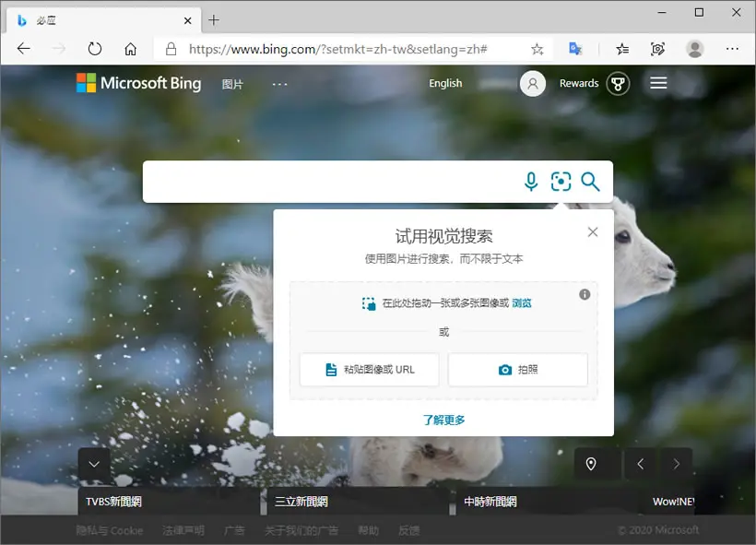Click the magnifying glass search icon
Image resolution: width=756 pixels, height=545 pixels.
coord(590,182)
